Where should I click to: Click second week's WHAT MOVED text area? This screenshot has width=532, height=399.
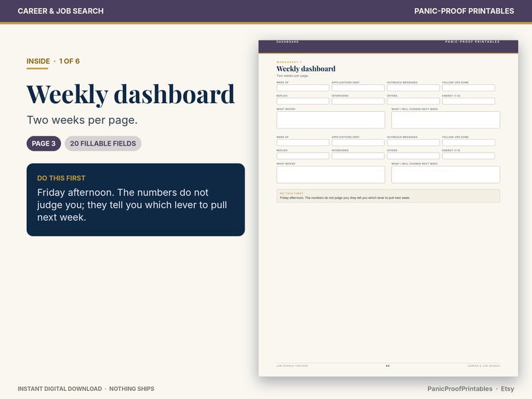point(331,175)
